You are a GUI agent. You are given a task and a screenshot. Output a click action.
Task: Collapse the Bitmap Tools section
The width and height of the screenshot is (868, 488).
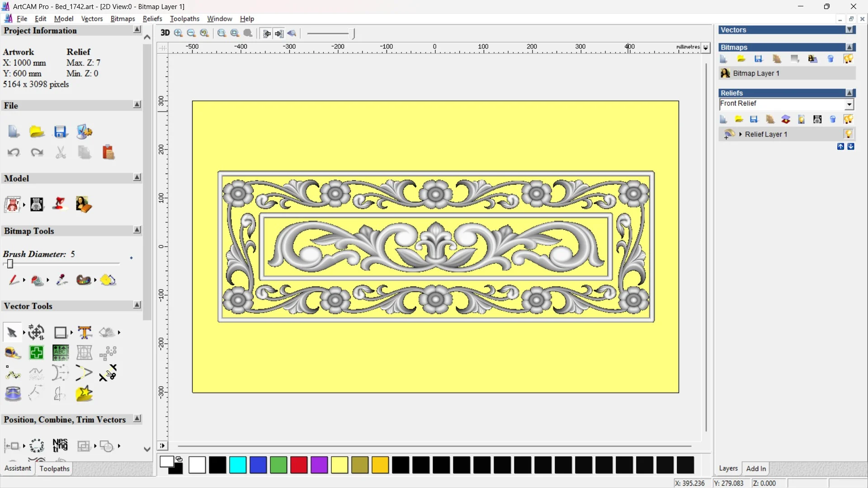[x=137, y=230]
